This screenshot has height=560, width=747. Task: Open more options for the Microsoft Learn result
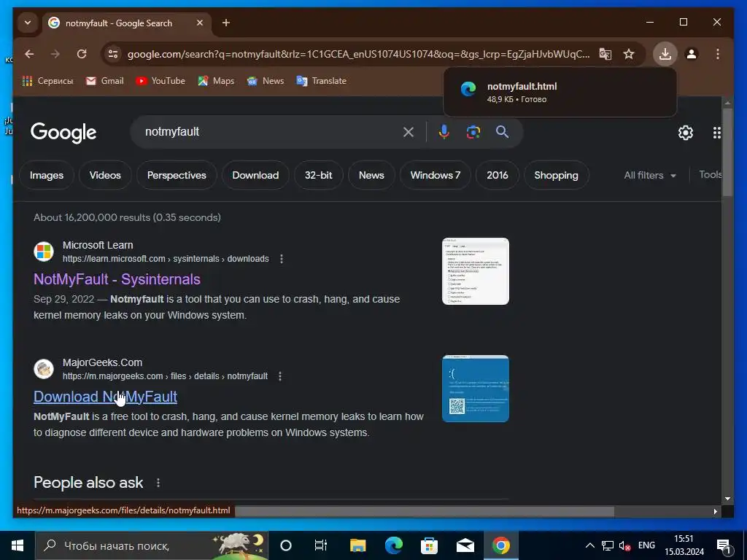click(282, 259)
